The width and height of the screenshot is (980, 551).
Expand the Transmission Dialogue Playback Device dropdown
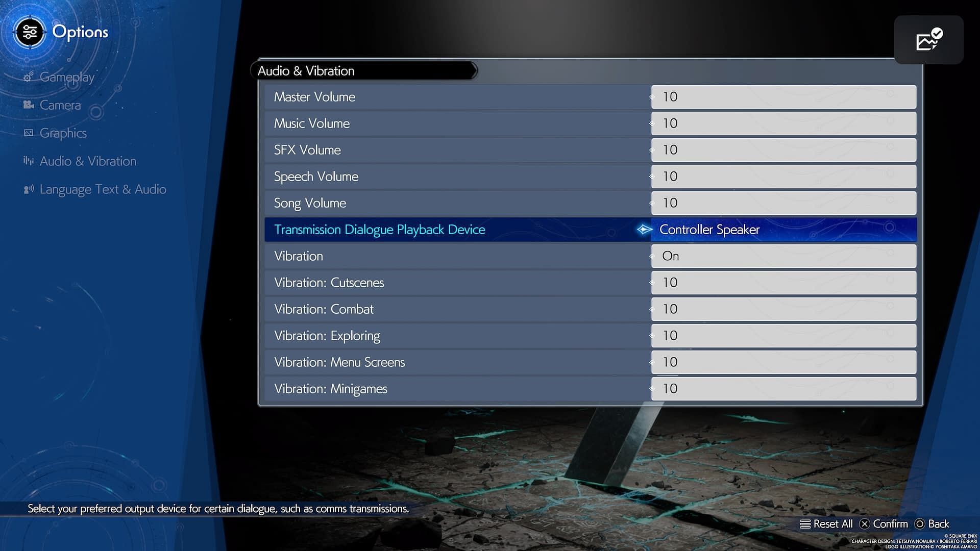[783, 230]
